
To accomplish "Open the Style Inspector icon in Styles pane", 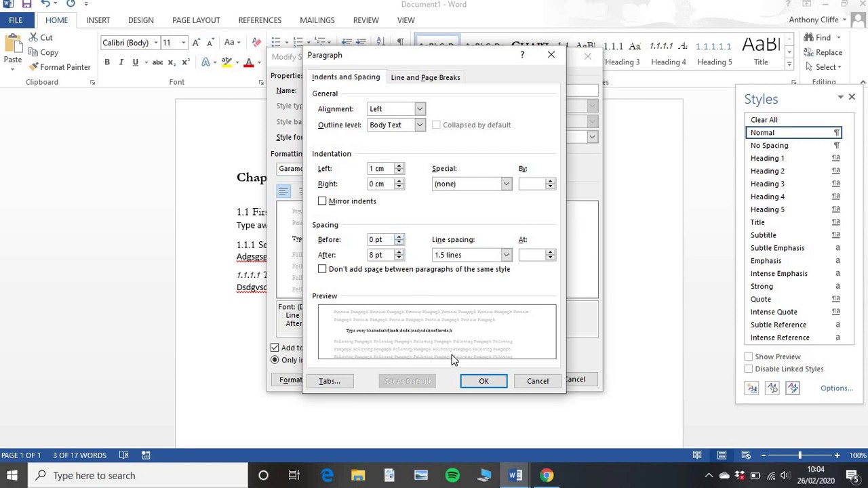I will 772,388.
